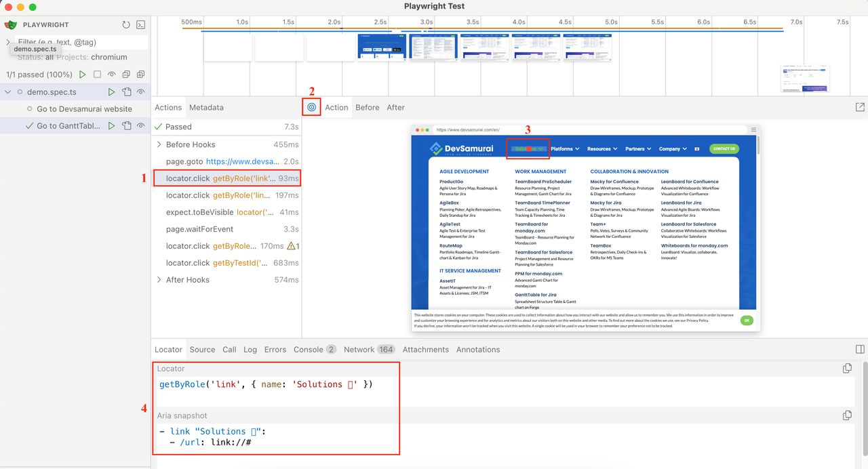
Task: Open the Attachments tab
Action: (x=425, y=350)
